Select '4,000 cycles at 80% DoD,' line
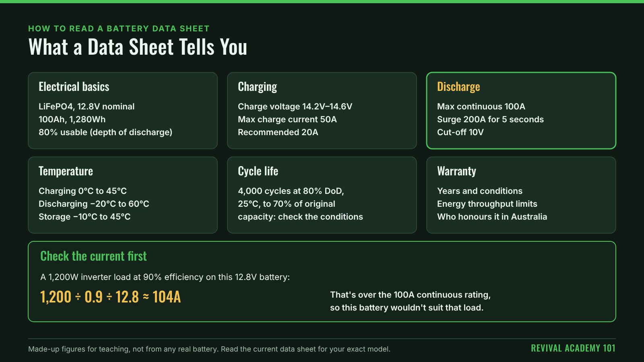The width and height of the screenshot is (644, 362). pos(291,191)
